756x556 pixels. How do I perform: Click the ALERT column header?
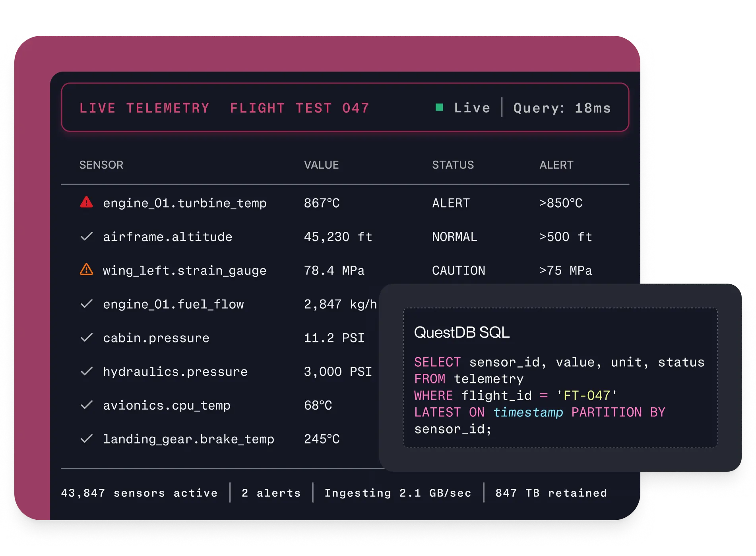(556, 165)
